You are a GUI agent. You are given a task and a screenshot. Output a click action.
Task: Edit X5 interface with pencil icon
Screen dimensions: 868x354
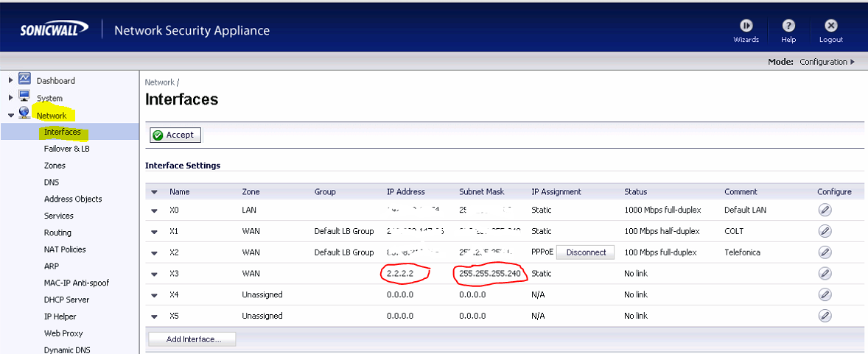tap(825, 316)
